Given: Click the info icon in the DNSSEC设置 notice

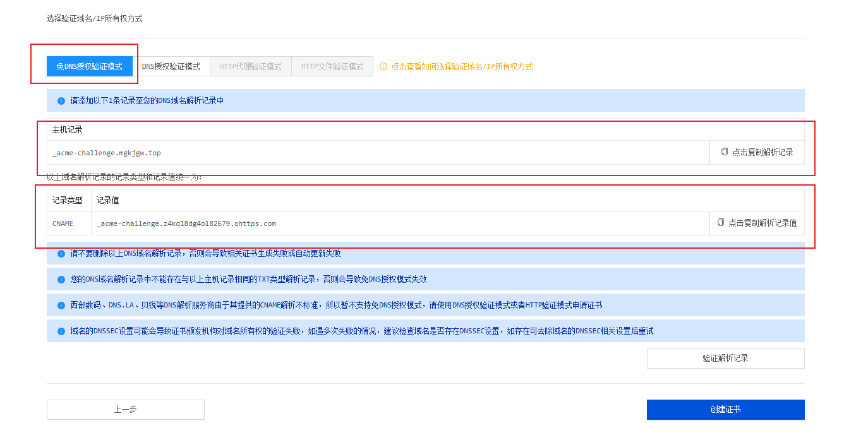Looking at the screenshot, I should pos(61,331).
